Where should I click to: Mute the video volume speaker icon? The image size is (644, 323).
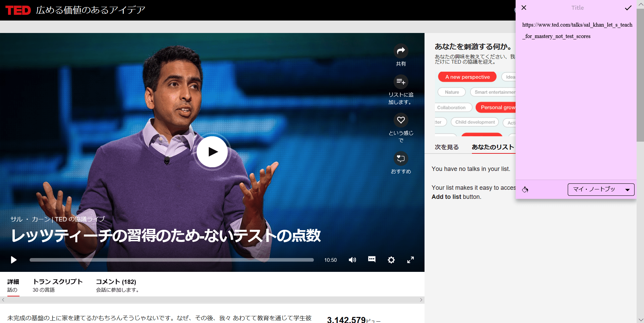tap(352, 260)
